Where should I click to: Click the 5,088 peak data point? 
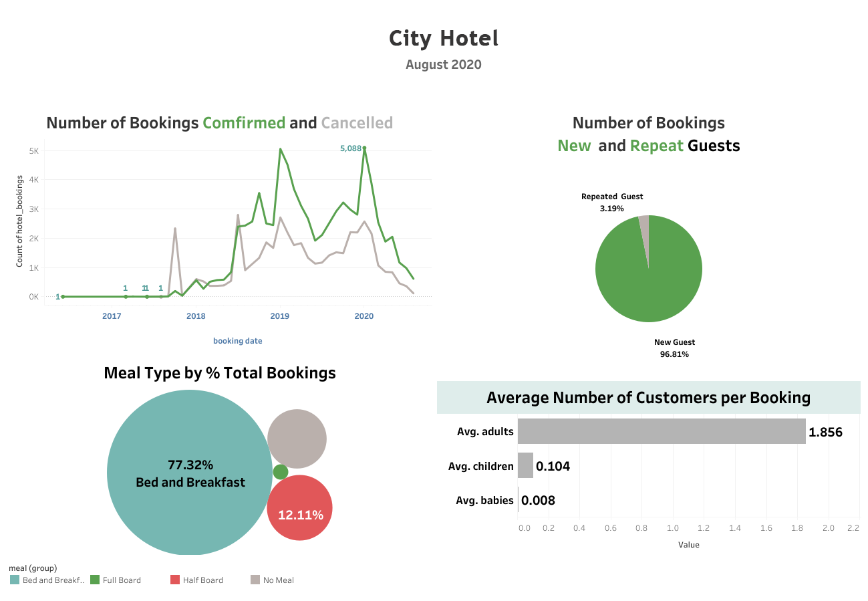[364, 149]
